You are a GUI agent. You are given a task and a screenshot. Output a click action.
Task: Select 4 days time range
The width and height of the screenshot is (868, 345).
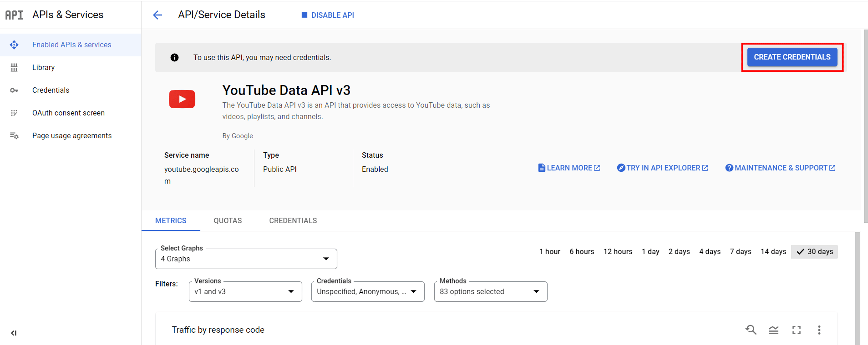coord(710,252)
